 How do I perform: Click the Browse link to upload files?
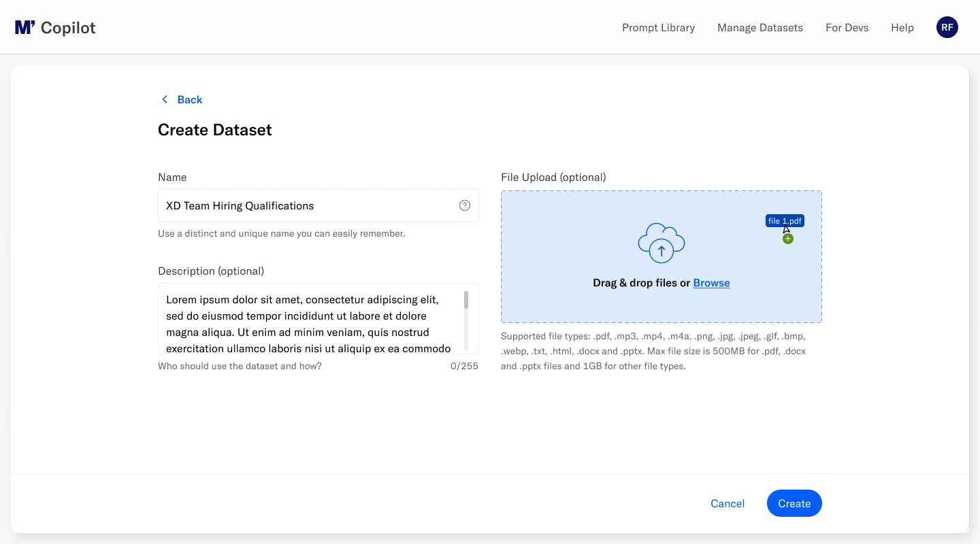click(711, 282)
